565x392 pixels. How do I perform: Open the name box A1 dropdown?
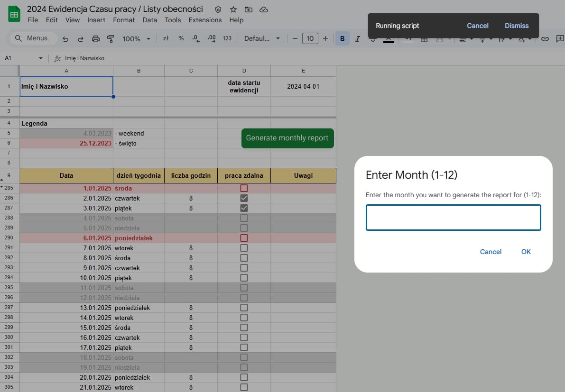[40, 58]
